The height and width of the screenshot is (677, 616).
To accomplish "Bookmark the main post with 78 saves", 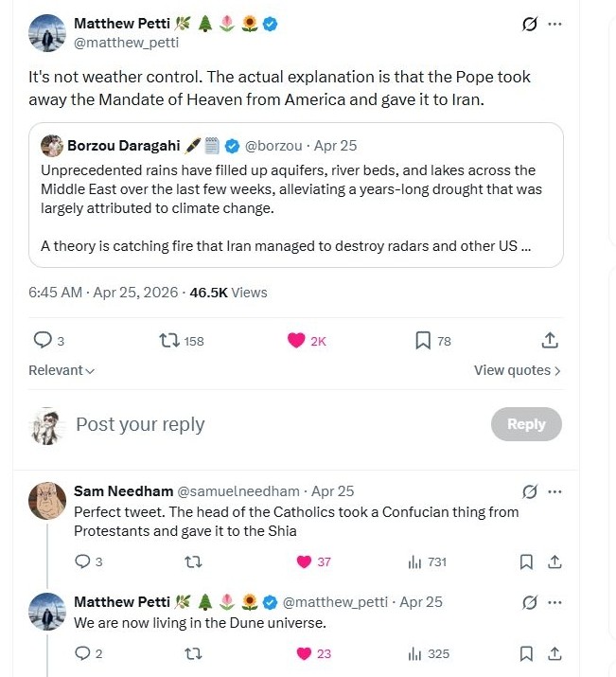I will 423,341.
